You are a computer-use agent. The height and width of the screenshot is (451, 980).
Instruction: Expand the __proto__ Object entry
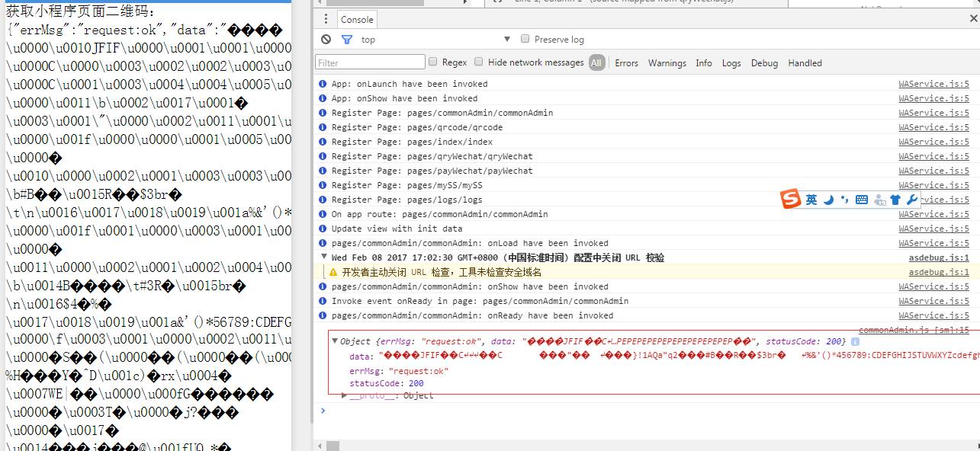pos(345,395)
